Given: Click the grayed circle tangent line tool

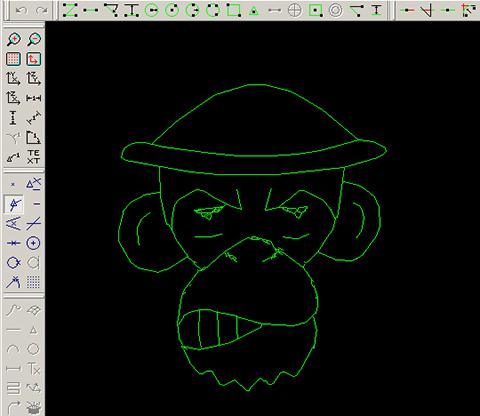Looking at the screenshot, I should point(33,263).
